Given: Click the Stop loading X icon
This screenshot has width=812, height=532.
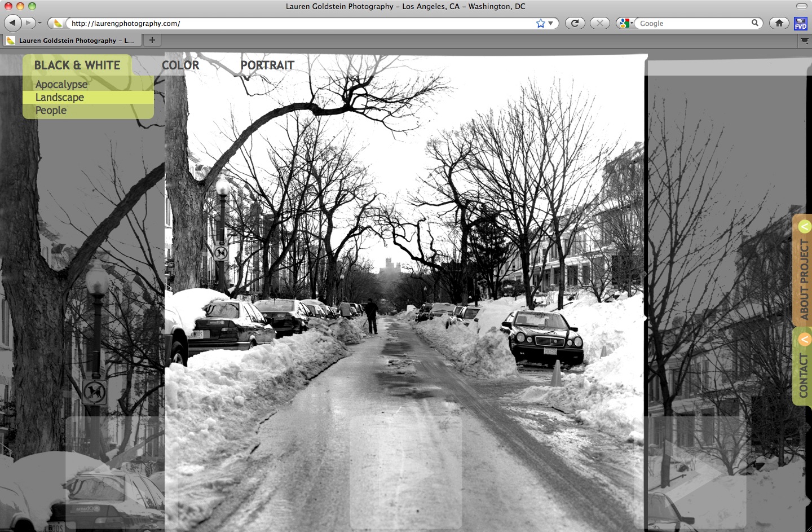Looking at the screenshot, I should [599, 23].
